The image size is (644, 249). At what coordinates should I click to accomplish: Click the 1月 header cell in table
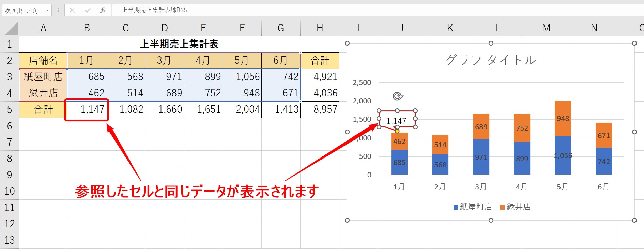87,61
